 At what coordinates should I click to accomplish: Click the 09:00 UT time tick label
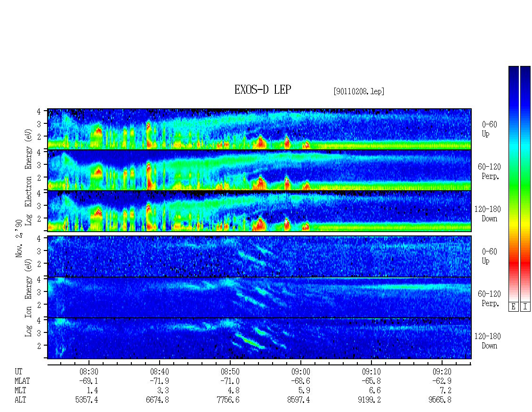click(x=301, y=372)
